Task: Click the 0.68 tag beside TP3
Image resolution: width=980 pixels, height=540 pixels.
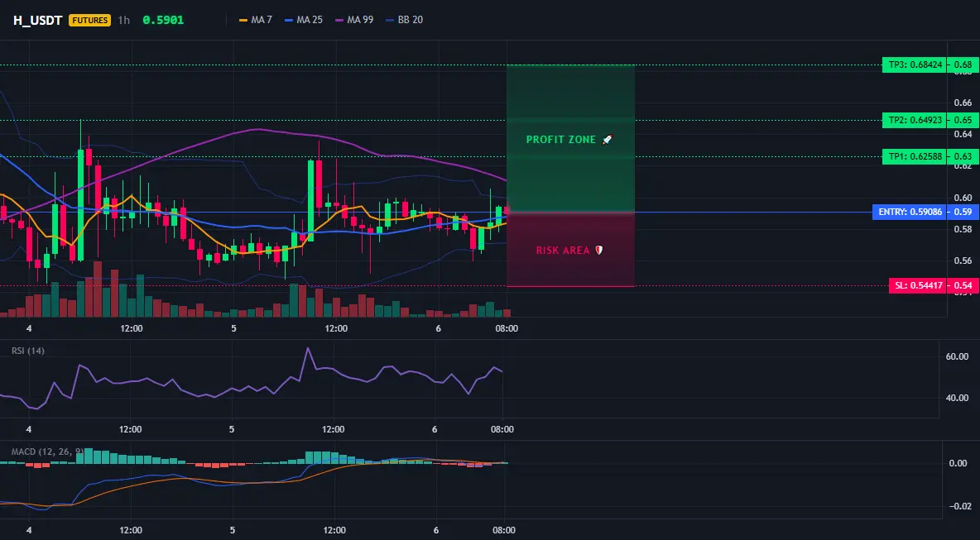Action: pos(963,65)
